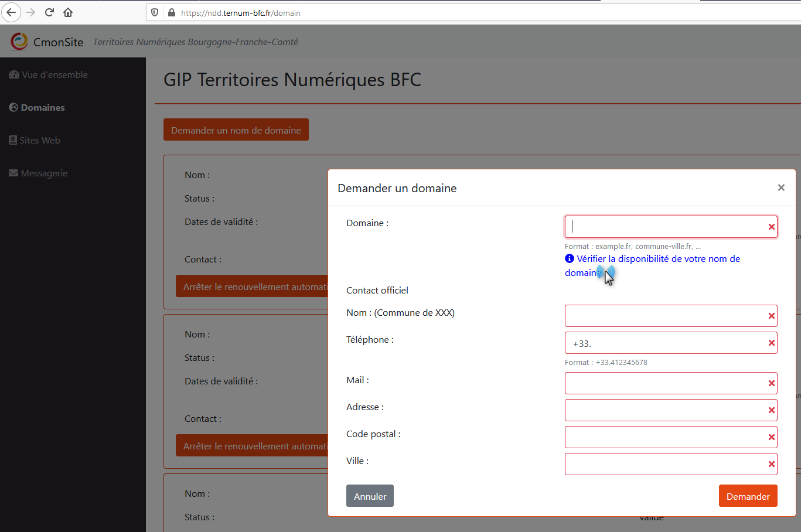Click the CmonSite logo icon
The image size is (801, 532).
[19, 42]
